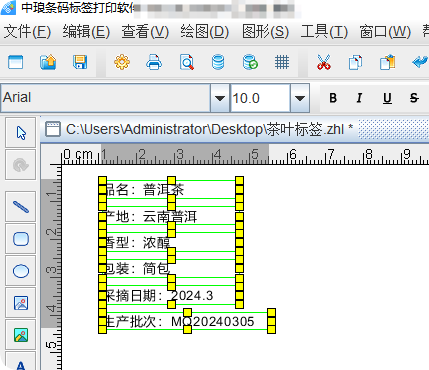Select the Ellipse drawing tool

(x=21, y=271)
